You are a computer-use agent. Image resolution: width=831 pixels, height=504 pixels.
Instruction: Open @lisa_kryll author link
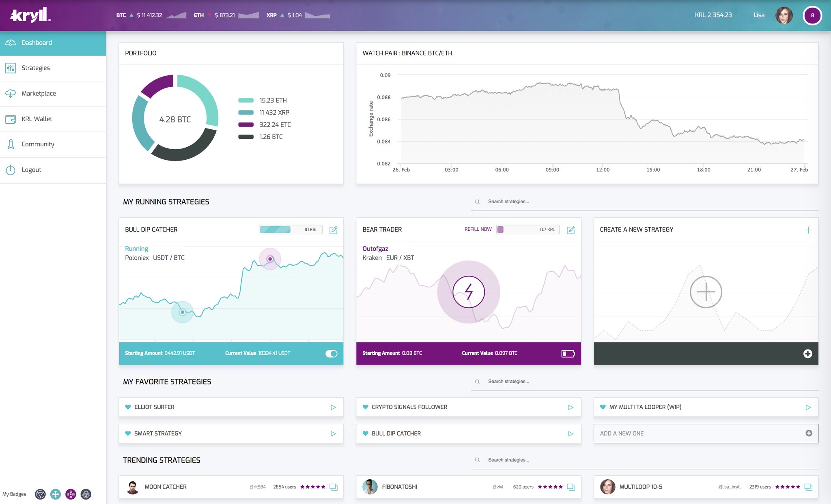(x=730, y=487)
